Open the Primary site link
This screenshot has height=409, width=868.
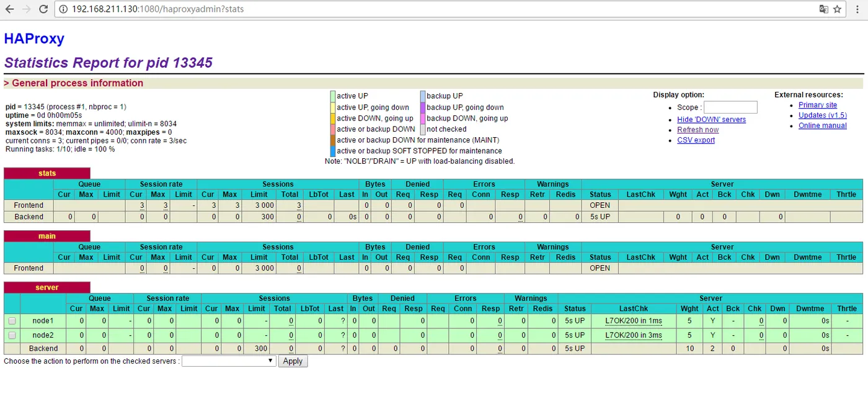coord(817,105)
